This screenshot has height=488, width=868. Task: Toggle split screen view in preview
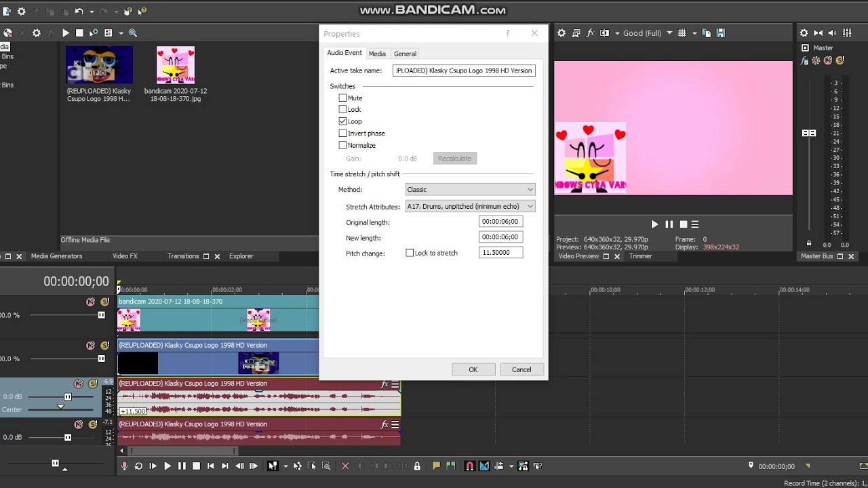[604, 33]
